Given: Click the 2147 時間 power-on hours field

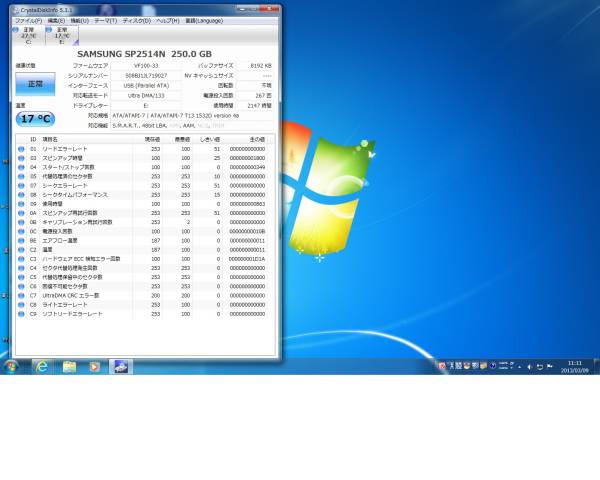Looking at the screenshot, I should click(255, 106).
